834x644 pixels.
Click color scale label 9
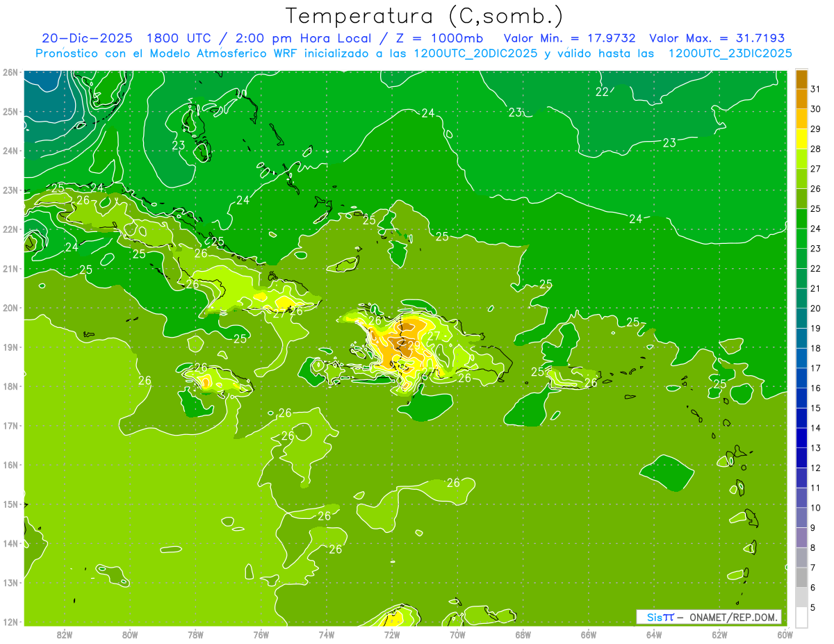(x=813, y=528)
